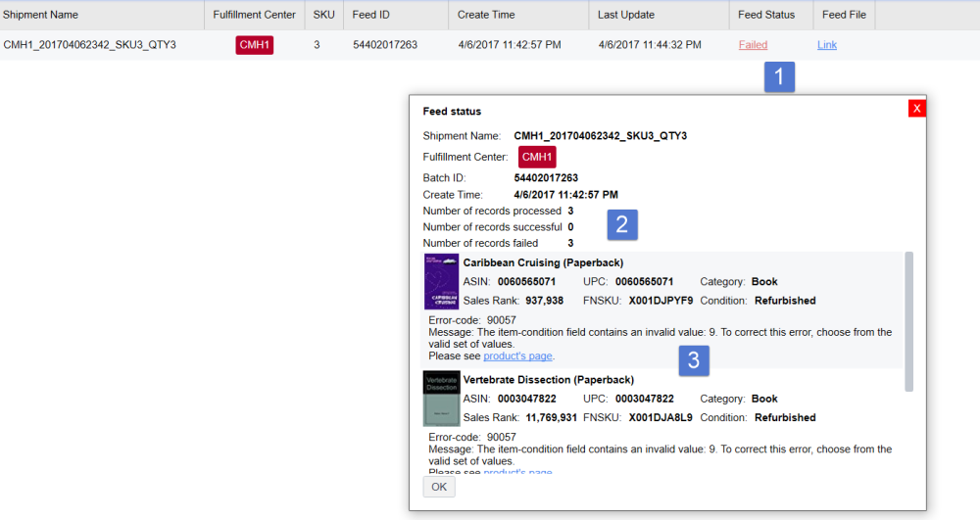Click Error-code 90057 under Caribbean Cruising
The image size is (980, 520).
[472, 320]
